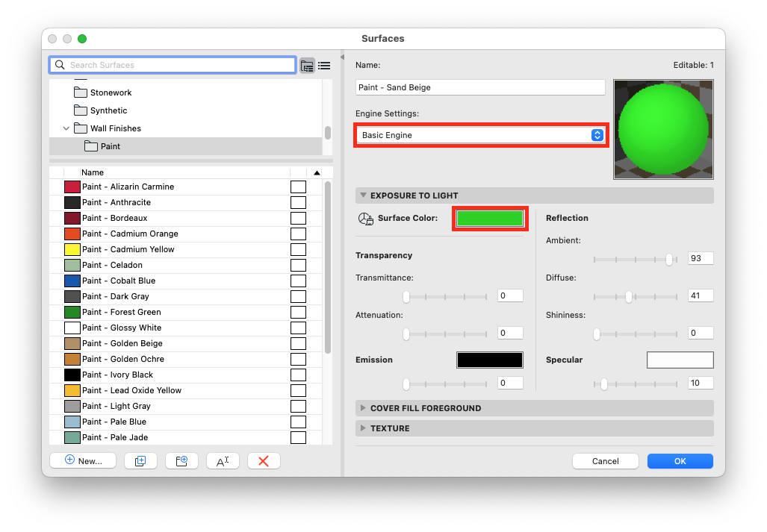Select Paint - Dark Gray surface

point(186,296)
